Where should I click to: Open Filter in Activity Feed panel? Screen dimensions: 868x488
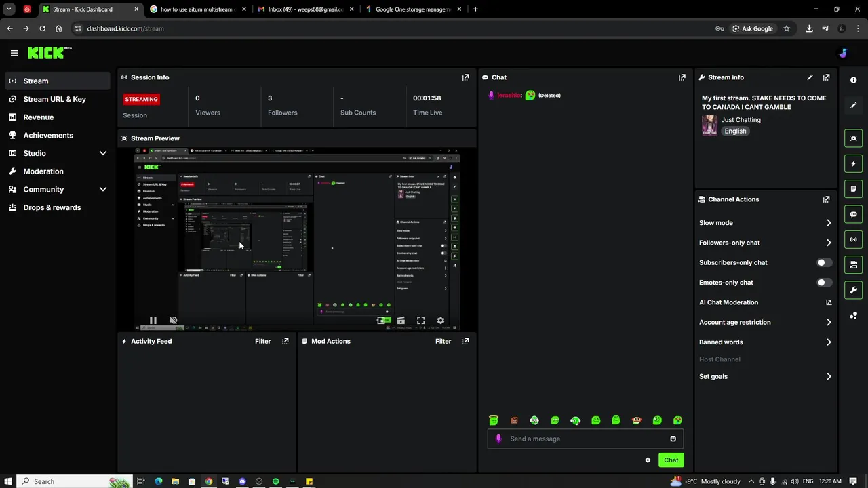[262, 341]
